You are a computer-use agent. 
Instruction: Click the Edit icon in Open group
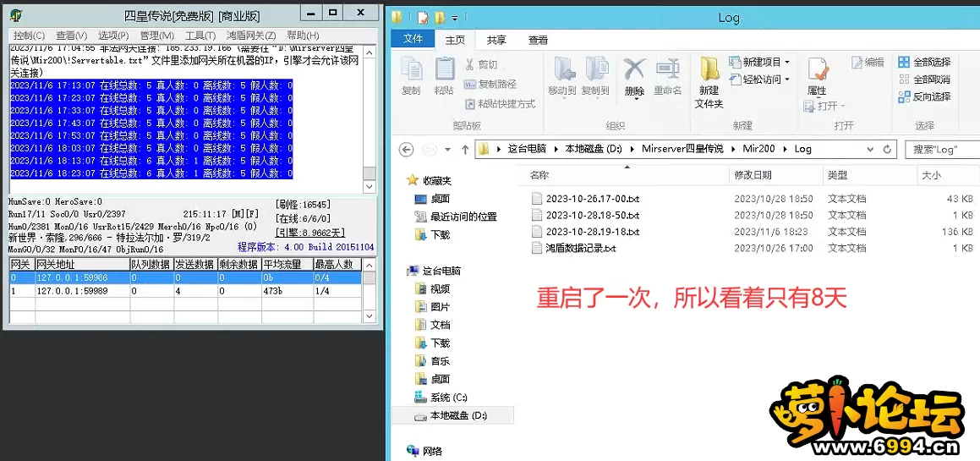(857, 62)
